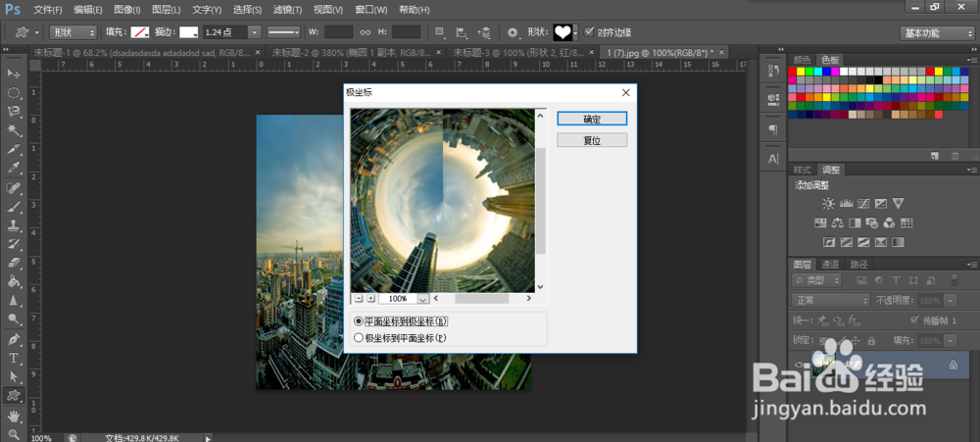Viewport: 980px width, 442px height.
Task: Close the 极坐标 dialog
Action: click(x=626, y=92)
